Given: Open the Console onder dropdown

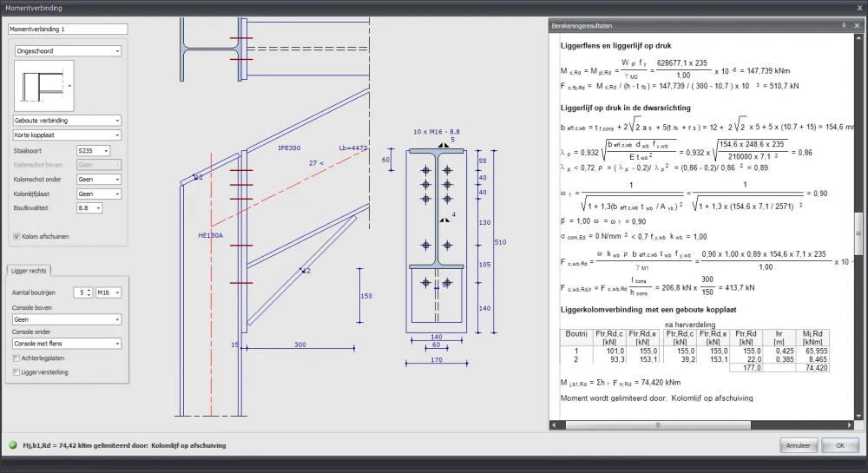Looking at the screenshot, I should click(x=67, y=344).
